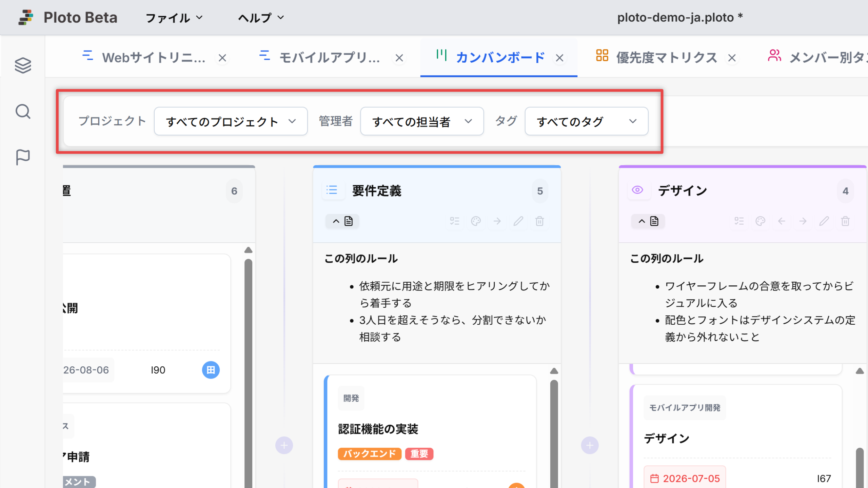Click scroll-up arrow in 要件定義 column

[554, 371]
